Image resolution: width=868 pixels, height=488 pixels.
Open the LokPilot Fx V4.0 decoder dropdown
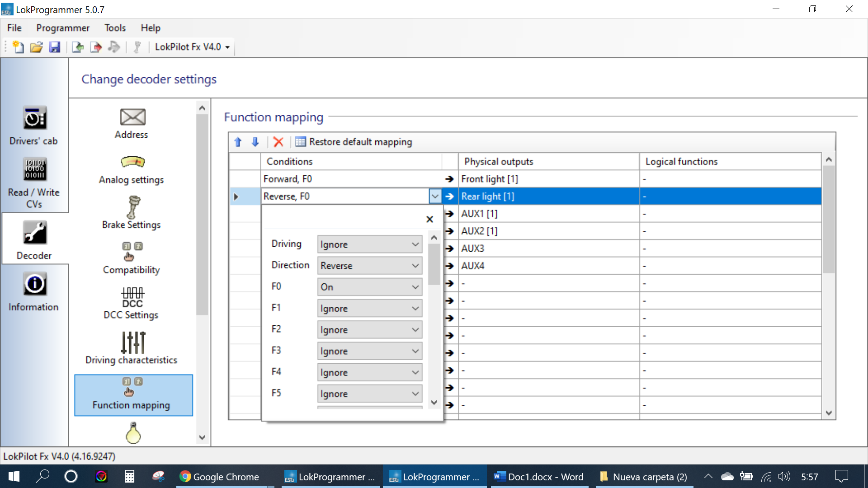[193, 47]
